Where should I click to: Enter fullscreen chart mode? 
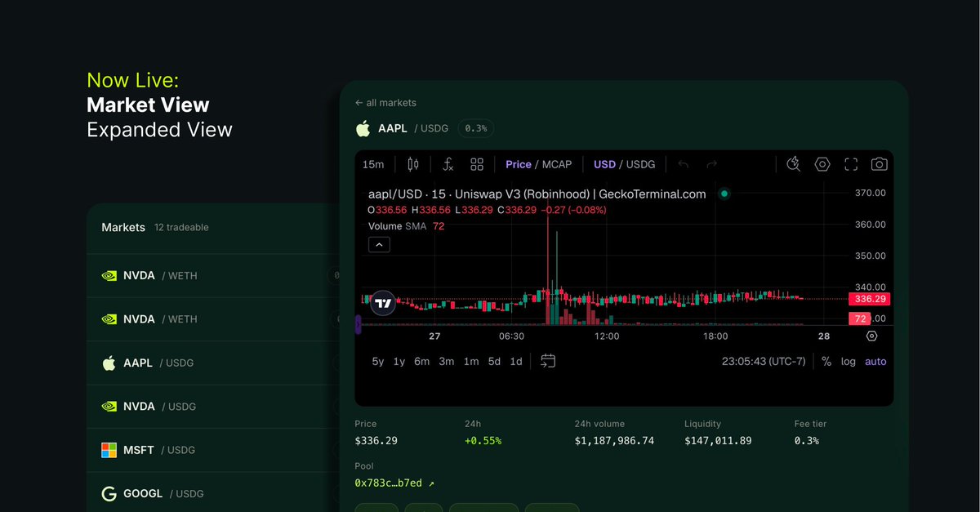851,164
